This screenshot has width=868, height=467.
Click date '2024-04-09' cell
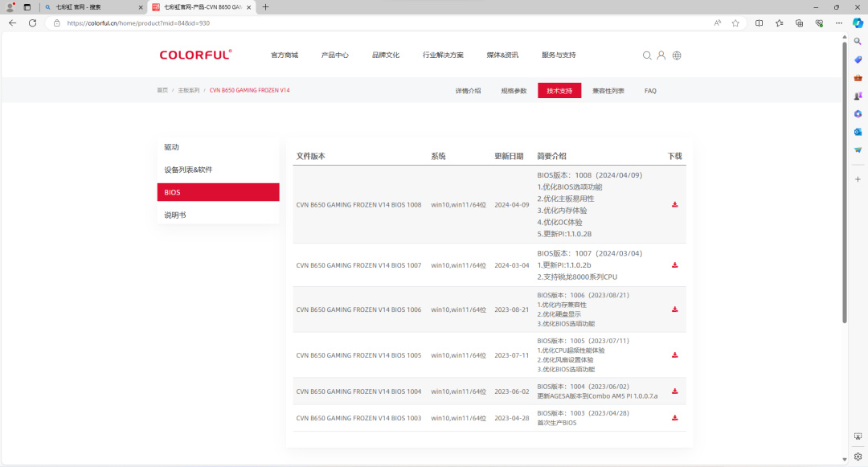point(511,205)
